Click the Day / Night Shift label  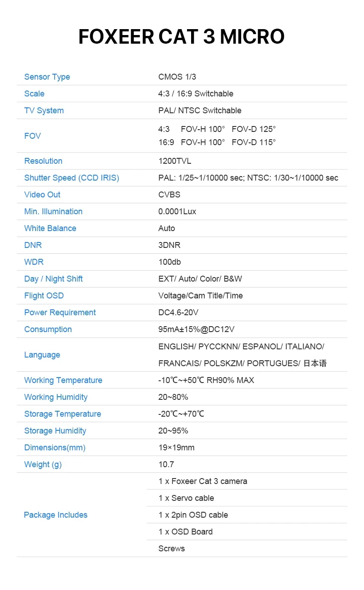(x=53, y=279)
